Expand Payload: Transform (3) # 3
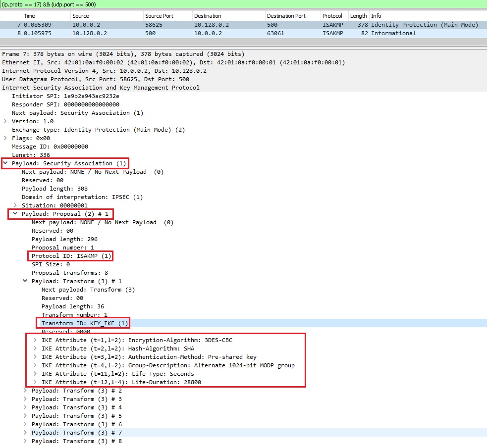This screenshot has width=487, height=448. click(x=25, y=399)
